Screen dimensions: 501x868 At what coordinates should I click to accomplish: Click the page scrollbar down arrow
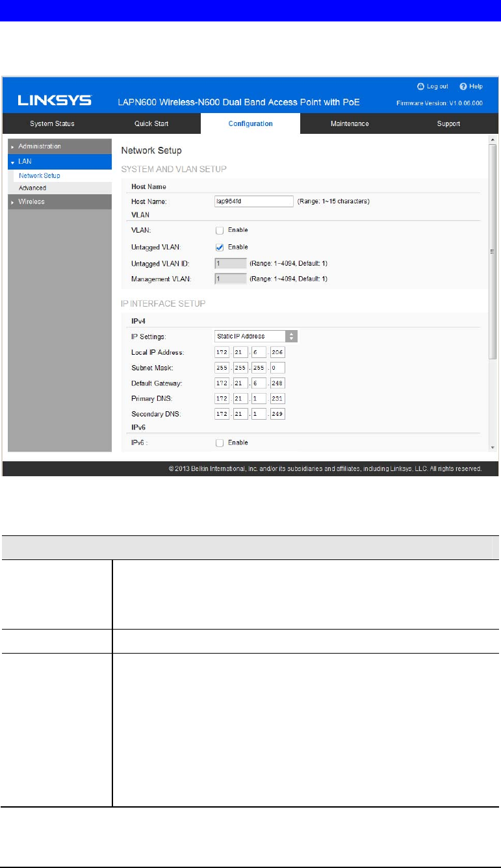493,448
